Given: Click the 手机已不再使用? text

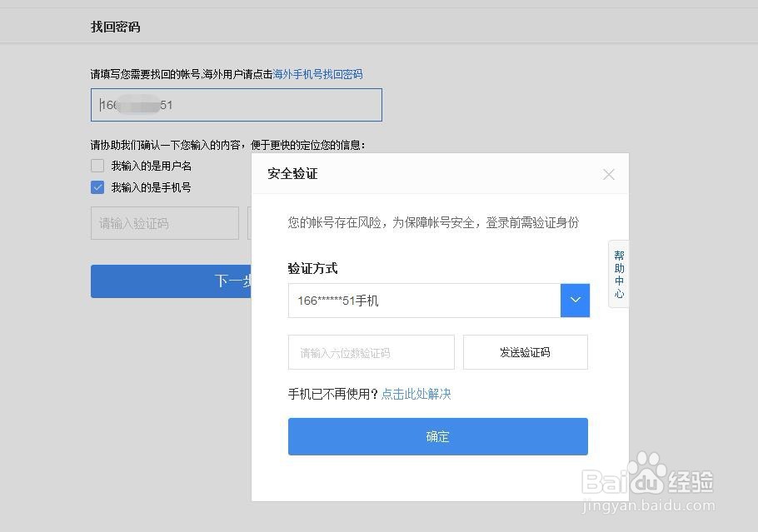Looking at the screenshot, I should pyautogui.click(x=332, y=394).
